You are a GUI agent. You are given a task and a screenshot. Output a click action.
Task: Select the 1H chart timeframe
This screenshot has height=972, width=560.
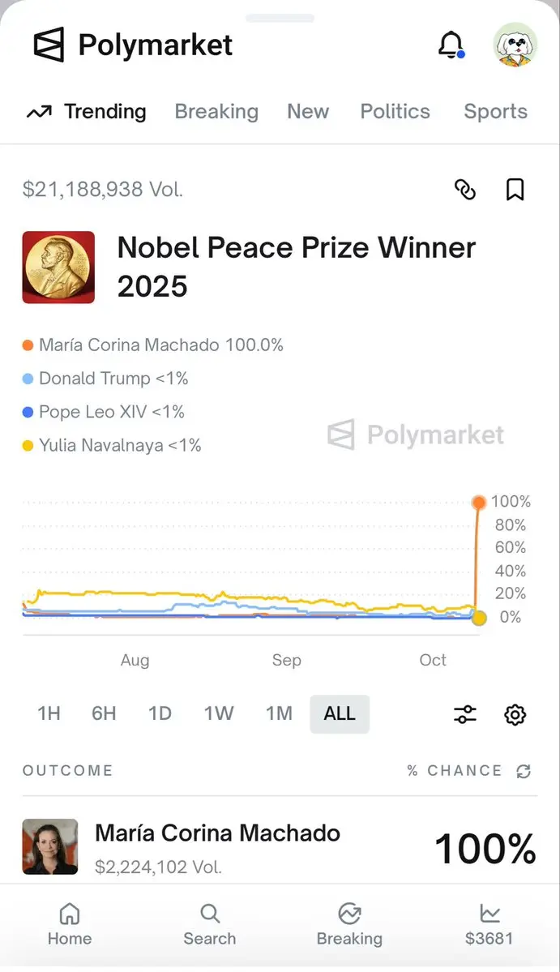[x=49, y=713]
